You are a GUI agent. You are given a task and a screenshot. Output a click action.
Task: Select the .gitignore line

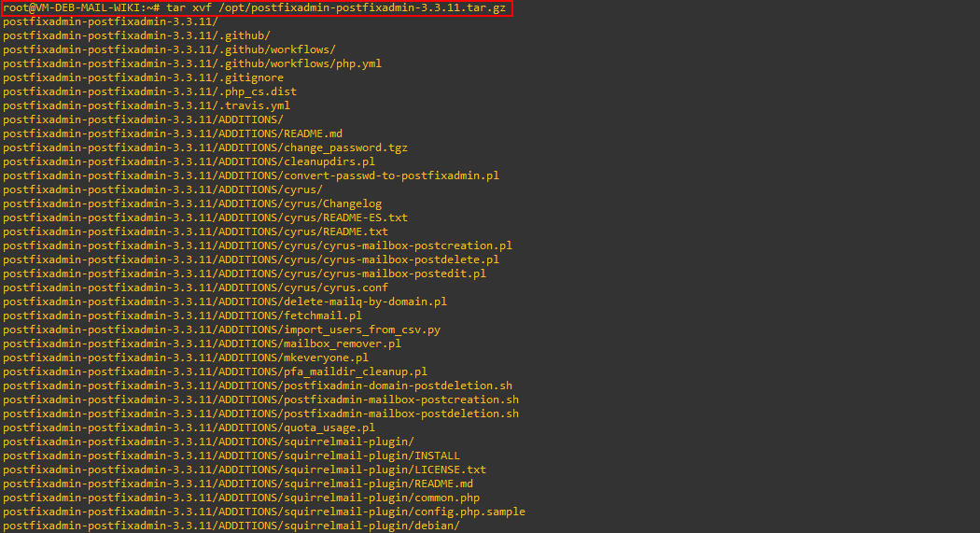coord(143,77)
